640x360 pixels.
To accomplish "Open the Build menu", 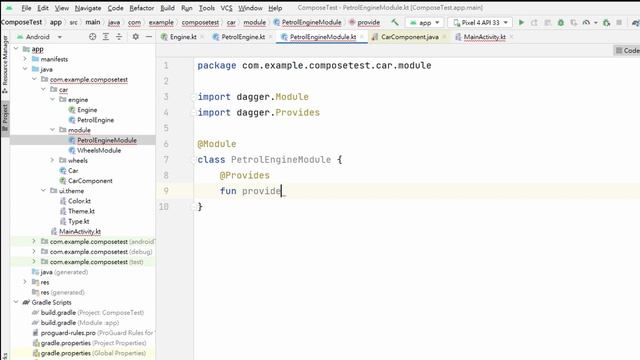I will 167,8.
